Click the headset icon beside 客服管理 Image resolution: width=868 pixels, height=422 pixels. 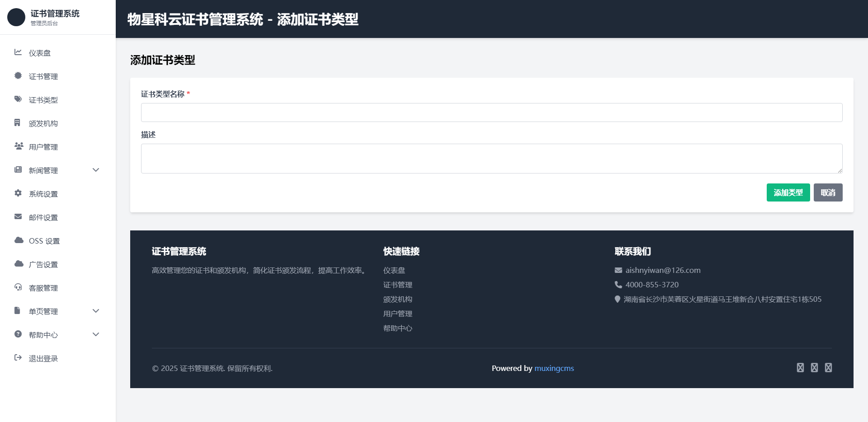point(18,287)
